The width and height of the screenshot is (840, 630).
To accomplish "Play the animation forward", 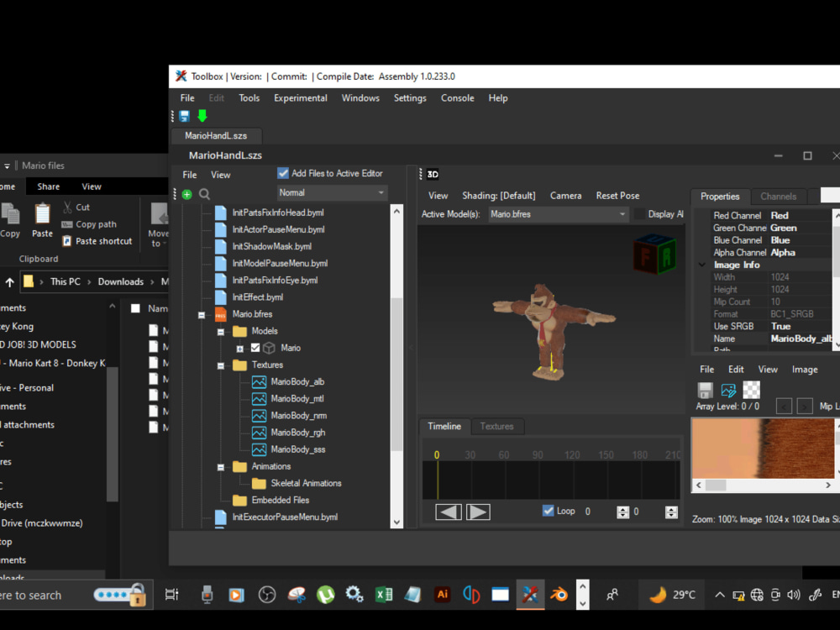I will click(x=478, y=512).
